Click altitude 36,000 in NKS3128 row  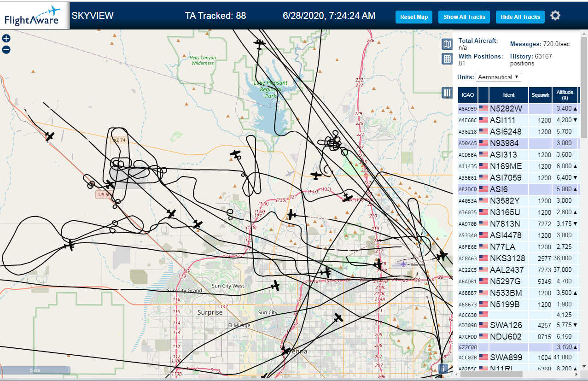pyautogui.click(x=563, y=258)
